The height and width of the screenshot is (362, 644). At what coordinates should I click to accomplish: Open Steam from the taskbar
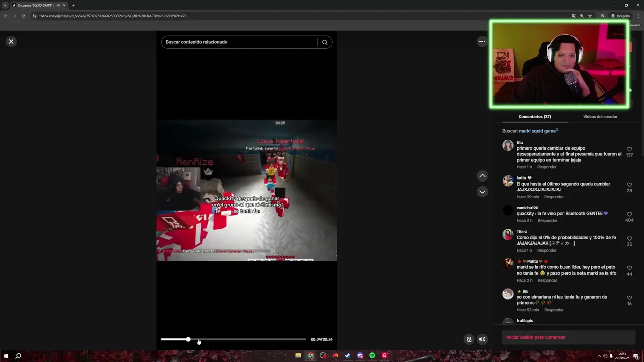pos(348,356)
